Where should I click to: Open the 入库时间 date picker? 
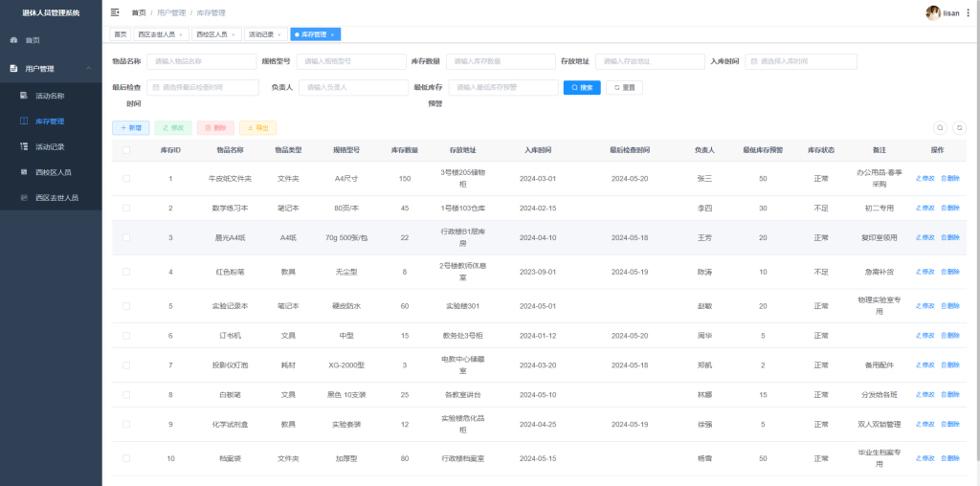tap(801, 61)
